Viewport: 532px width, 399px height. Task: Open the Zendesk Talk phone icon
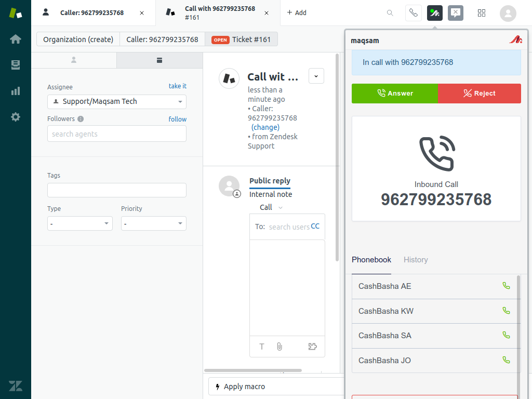click(413, 13)
